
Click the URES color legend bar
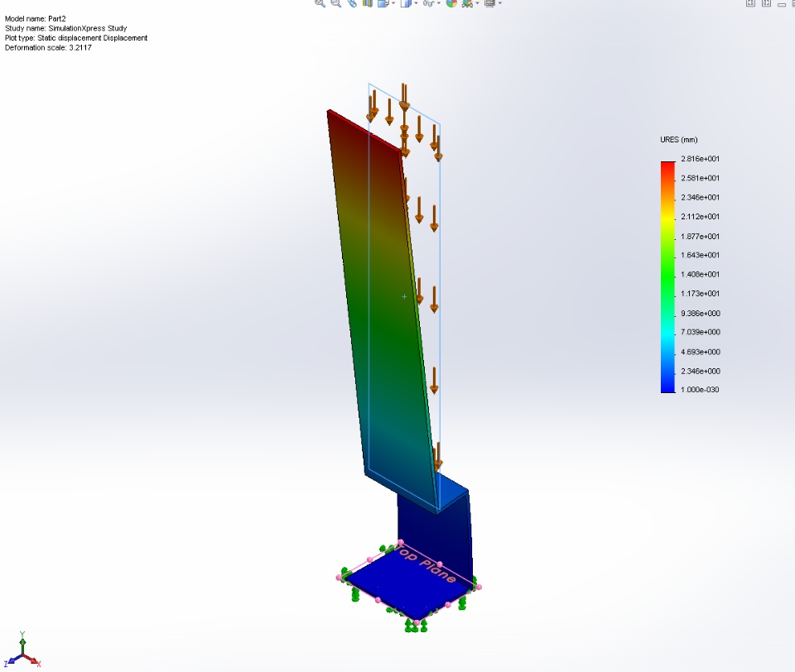[667, 276]
